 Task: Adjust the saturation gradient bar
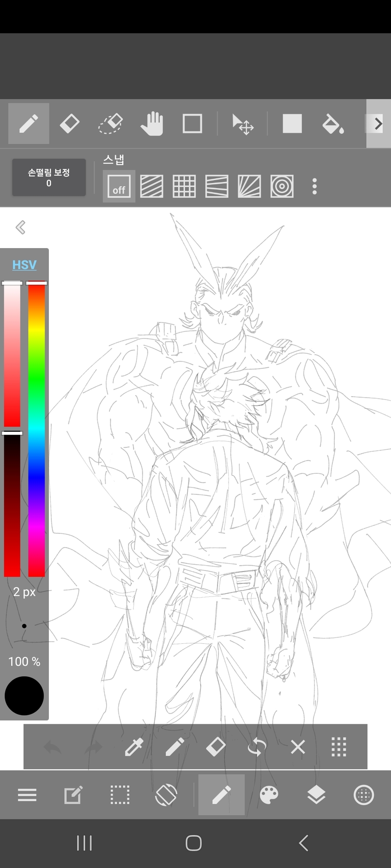12,355
